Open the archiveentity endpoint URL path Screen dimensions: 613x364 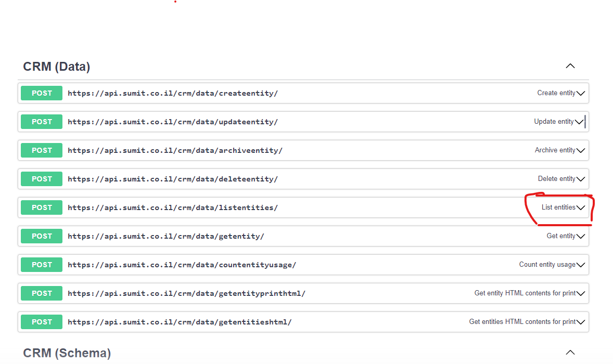(175, 150)
